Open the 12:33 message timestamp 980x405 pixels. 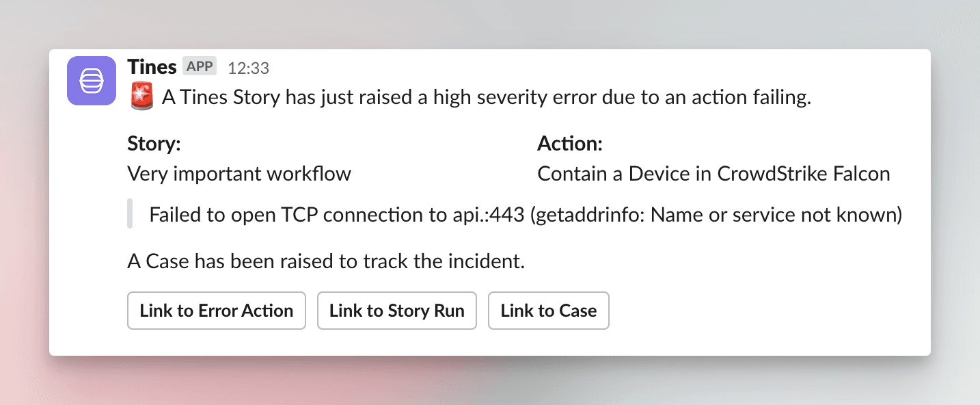248,68
